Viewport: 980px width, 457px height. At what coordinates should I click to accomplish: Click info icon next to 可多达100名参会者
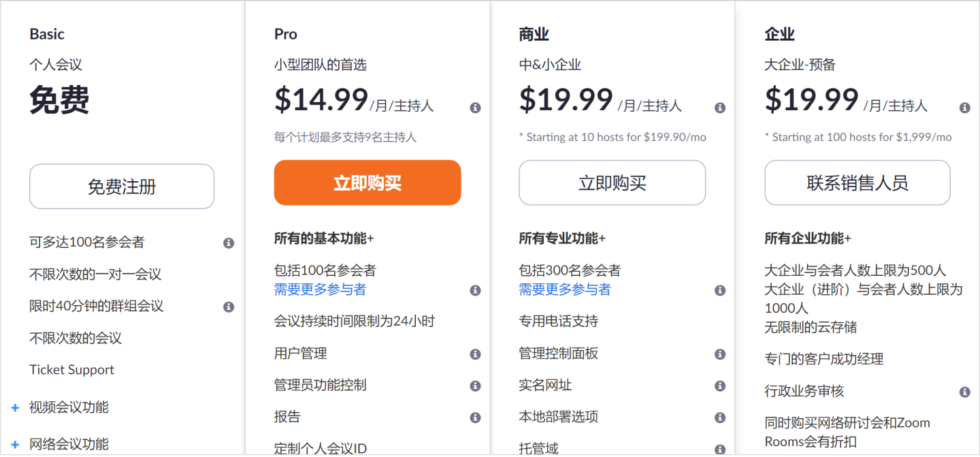[229, 243]
